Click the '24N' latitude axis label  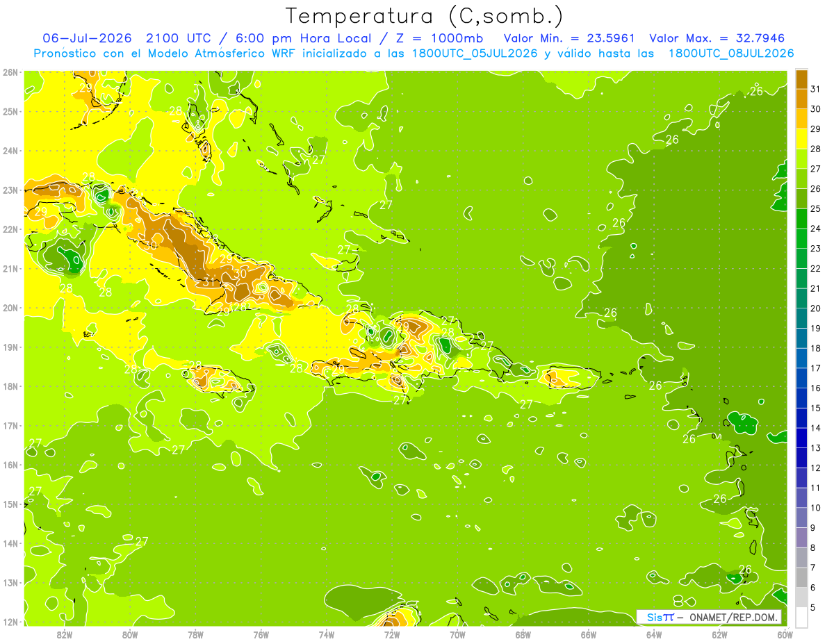10,151
